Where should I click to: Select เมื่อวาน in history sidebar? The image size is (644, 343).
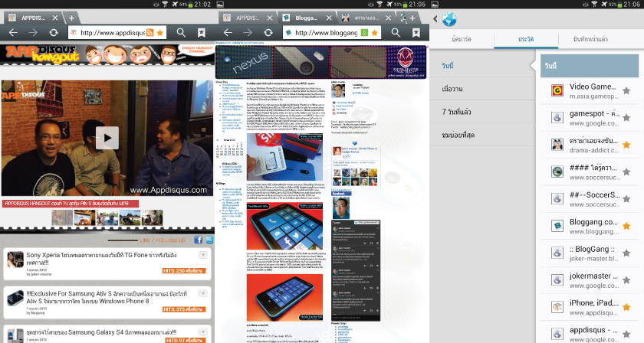[x=482, y=89]
